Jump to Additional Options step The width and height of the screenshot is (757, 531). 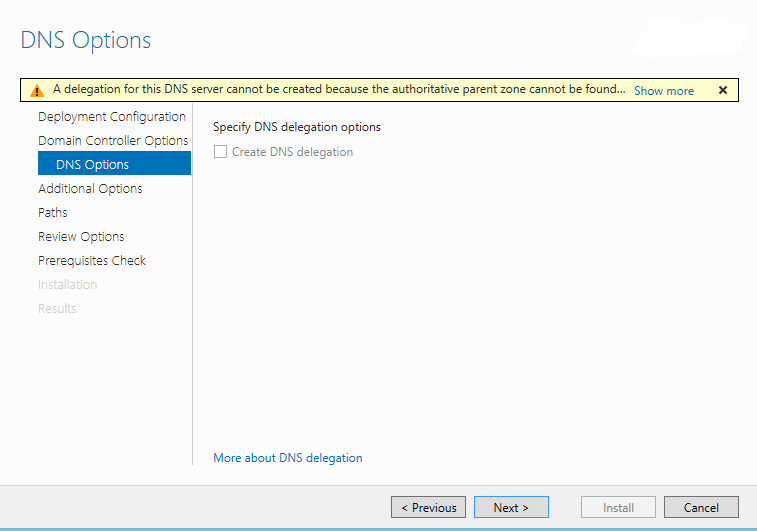tap(90, 189)
